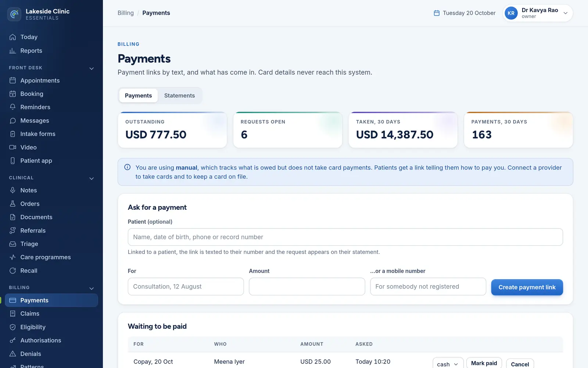This screenshot has height=368, width=588.
Task: Click the Billing breadcrumb link
Action: (x=126, y=13)
